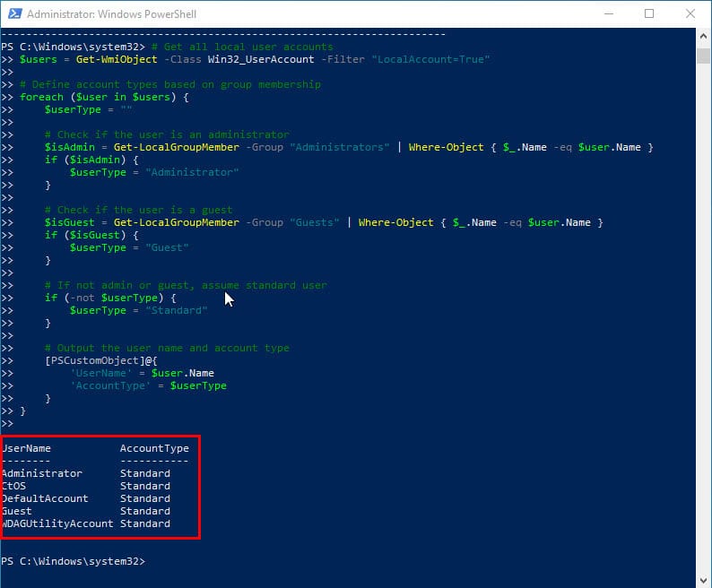The image size is (712, 588).
Task: Click the 'Win32_UserAccount' class name
Action: point(261,59)
